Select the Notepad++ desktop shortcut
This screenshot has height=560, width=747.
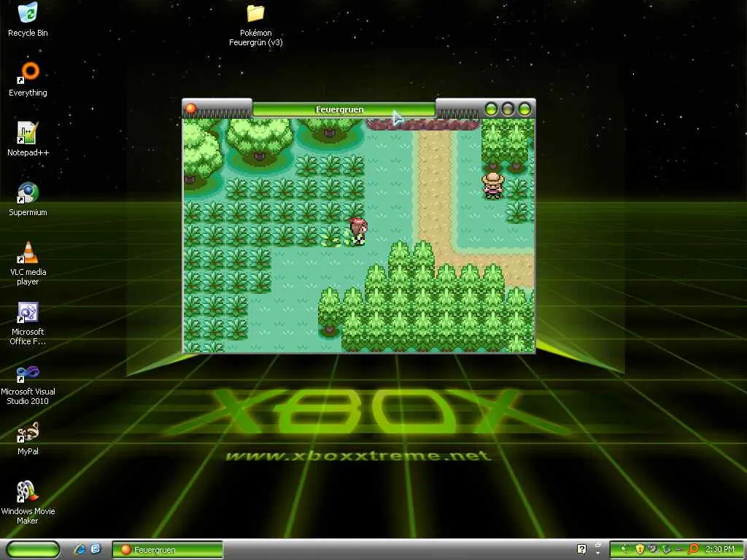[28, 139]
